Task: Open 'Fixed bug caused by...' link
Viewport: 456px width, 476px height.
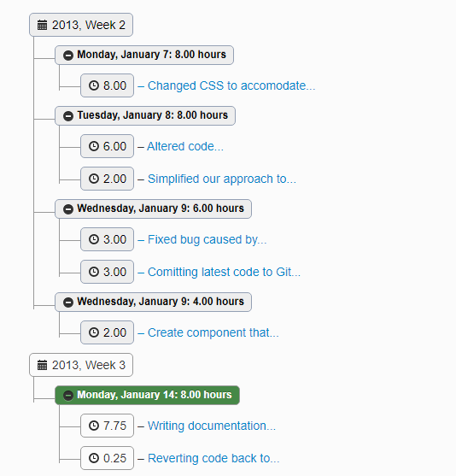Action: point(208,239)
